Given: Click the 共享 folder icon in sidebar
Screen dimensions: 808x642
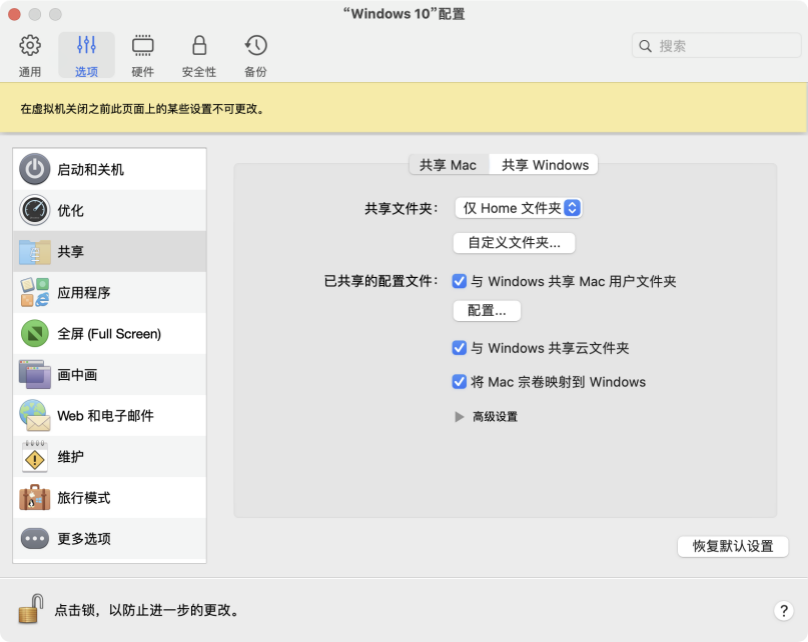Looking at the screenshot, I should [35, 251].
